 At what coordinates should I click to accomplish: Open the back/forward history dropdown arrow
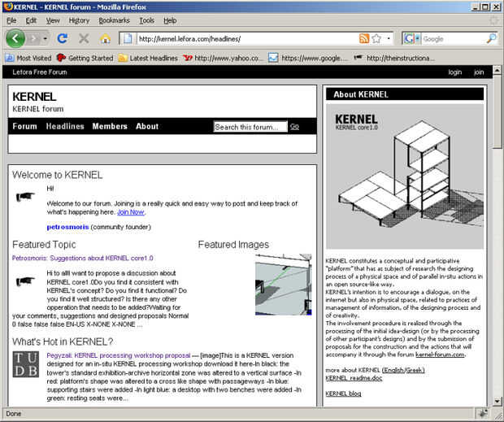coord(46,39)
